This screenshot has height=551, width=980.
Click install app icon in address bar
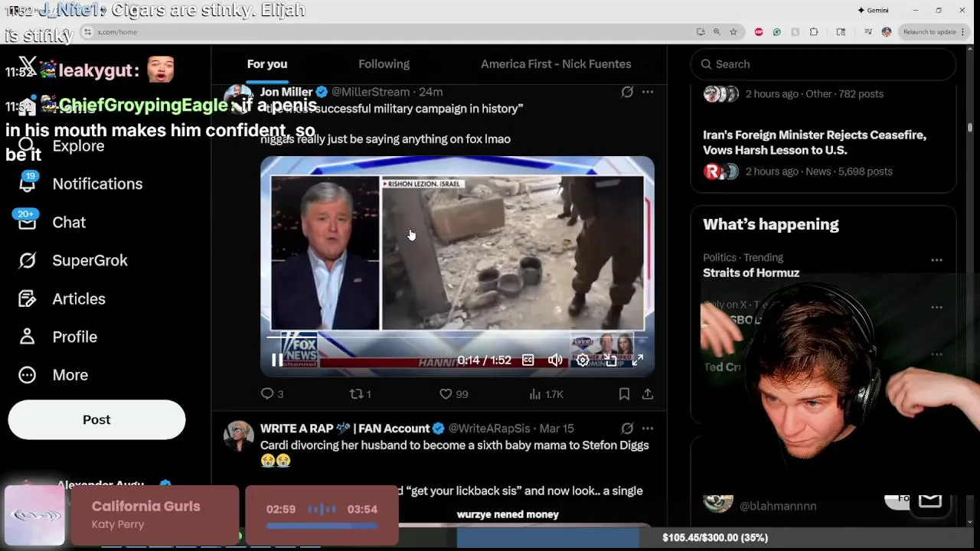click(701, 32)
